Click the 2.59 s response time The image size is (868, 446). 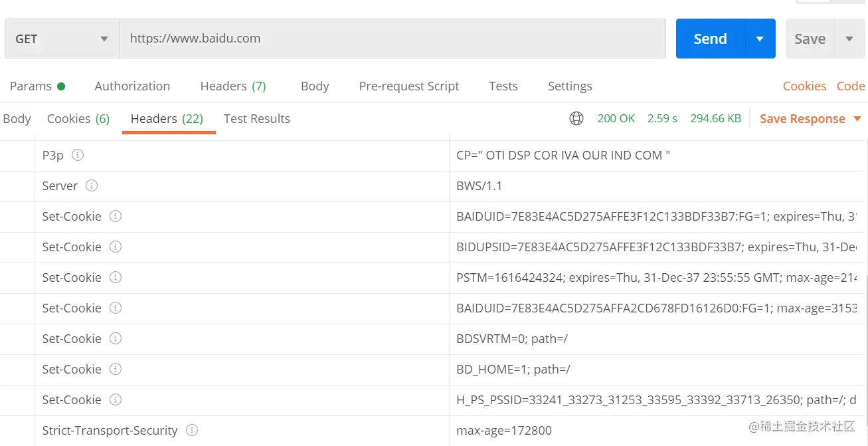pos(662,118)
